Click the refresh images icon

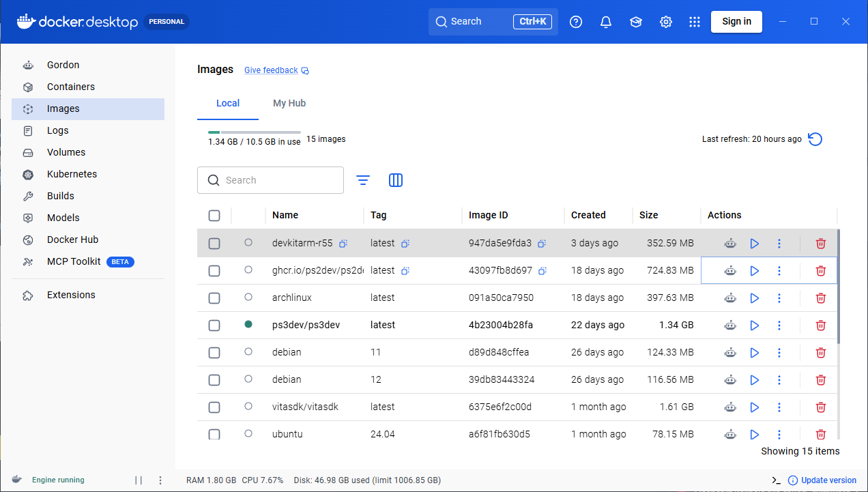[815, 139]
